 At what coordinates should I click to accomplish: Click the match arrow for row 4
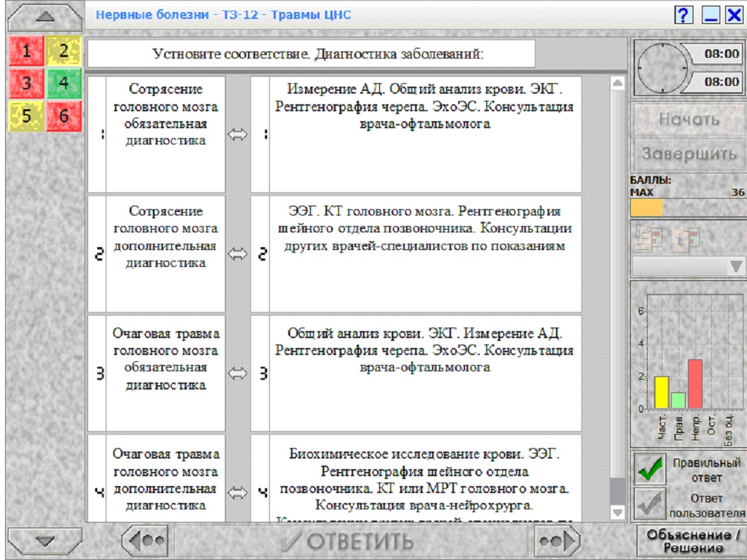tap(237, 492)
